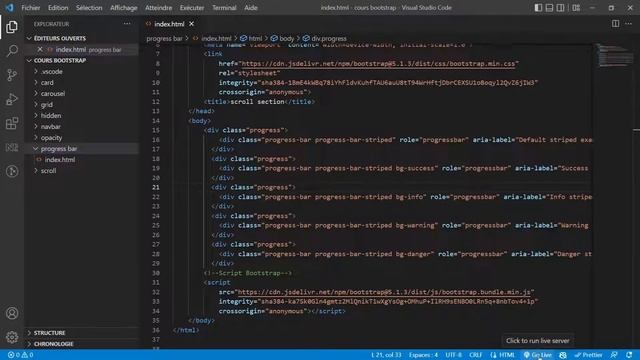Expand the scroll folder

[82, 171]
